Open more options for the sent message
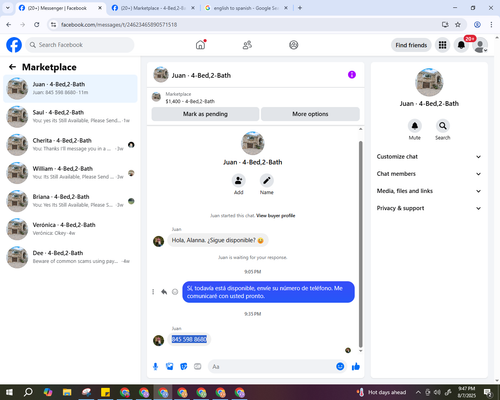This screenshot has width=500, height=400. pyautogui.click(x=153, y=292)
